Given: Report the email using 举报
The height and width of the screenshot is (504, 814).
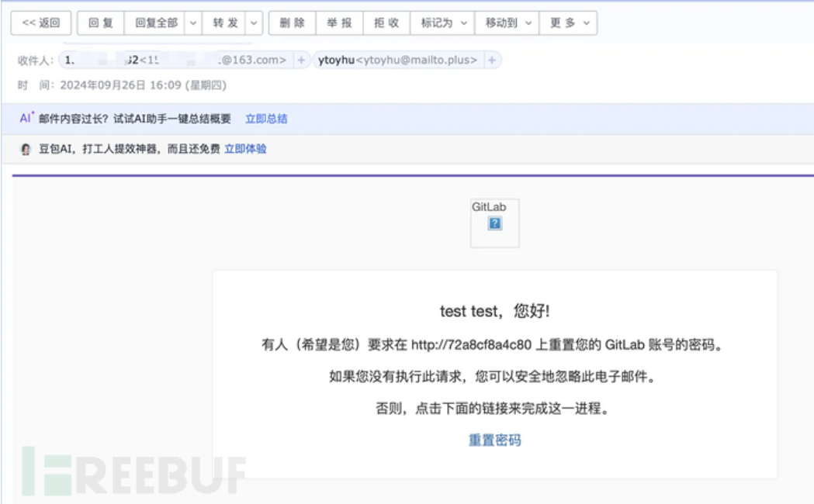Looking at the screenshot, I should (339, 23).
